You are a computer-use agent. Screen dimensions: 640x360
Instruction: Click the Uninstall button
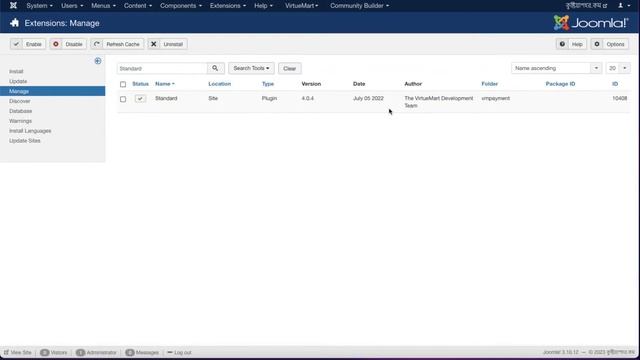pyautogui.click(x=167, y=44)
